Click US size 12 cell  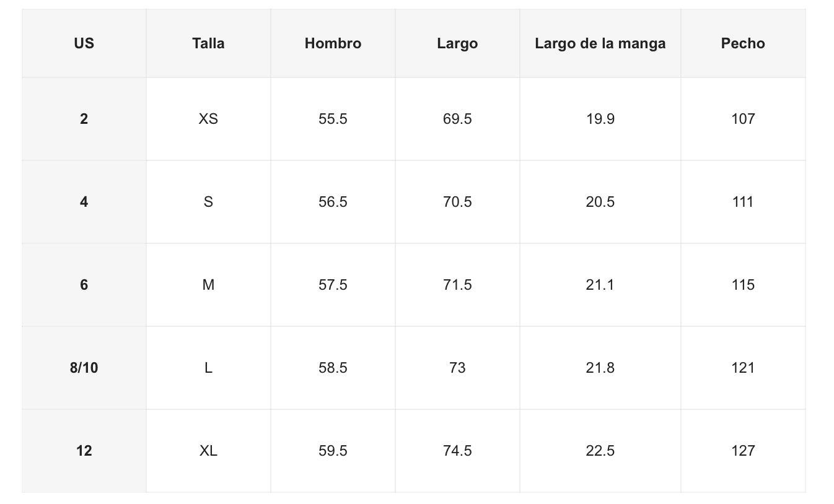[84, 451]
